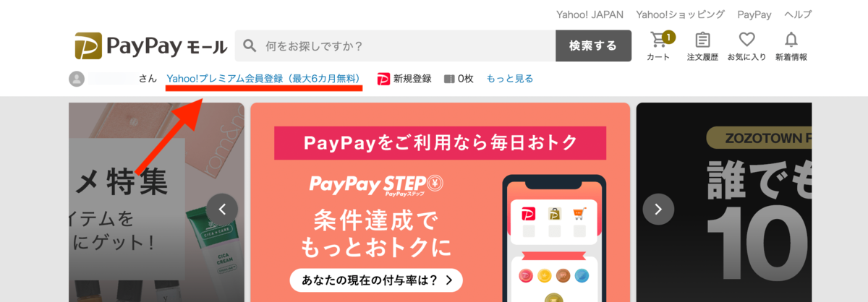Open the favorites heart icon

[x=746, y=40]
